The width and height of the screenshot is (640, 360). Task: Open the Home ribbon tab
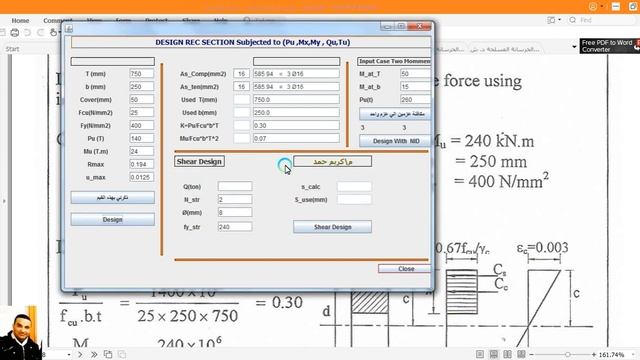click(20, 20)
